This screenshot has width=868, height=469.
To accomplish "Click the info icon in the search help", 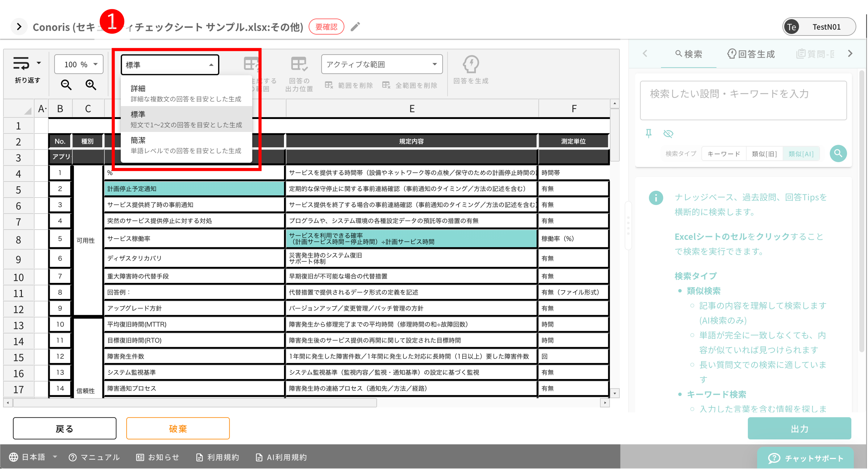I will [656, 198].
